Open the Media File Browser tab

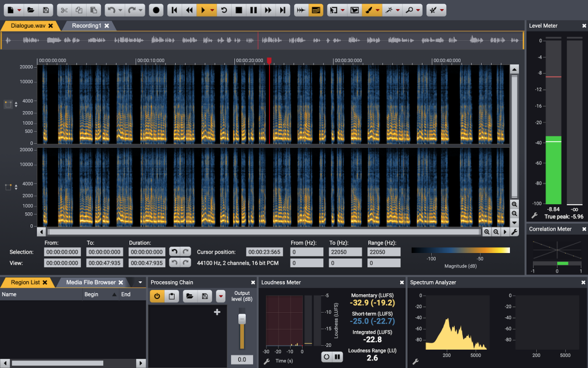90,282
